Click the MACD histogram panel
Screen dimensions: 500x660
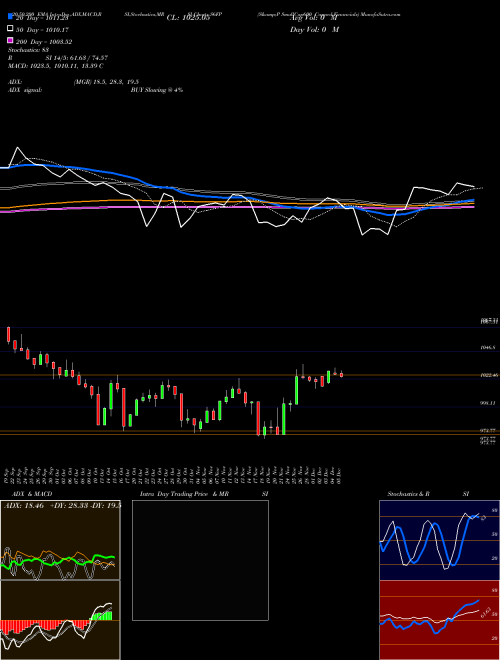[60, 620]
